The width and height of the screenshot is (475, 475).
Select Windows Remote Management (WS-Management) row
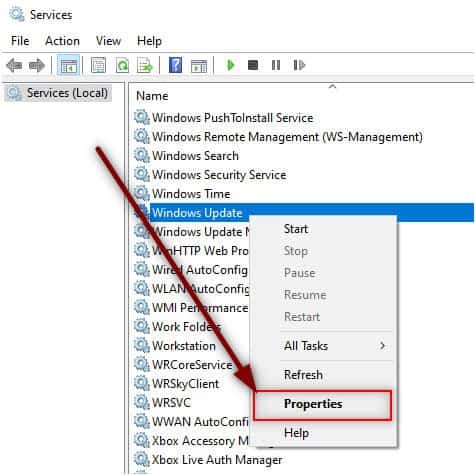pyautogui.click(x=287, y=137)
